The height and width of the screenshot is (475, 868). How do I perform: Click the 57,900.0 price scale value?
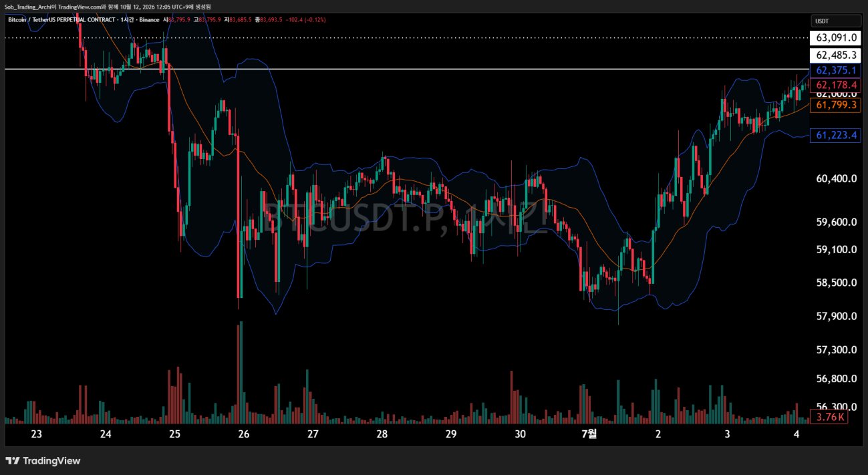coord(836,316)
